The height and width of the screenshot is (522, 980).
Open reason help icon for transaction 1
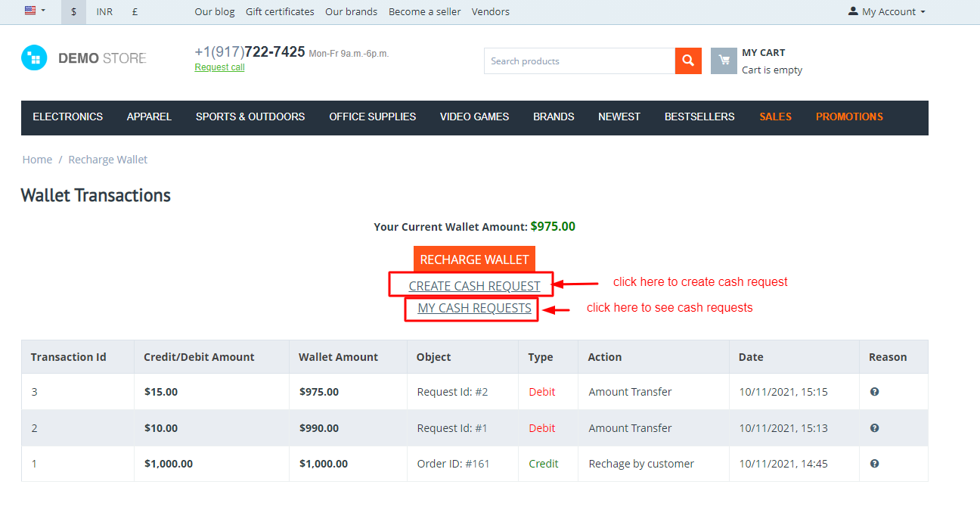pyautogui.click(x=874, y=464)
